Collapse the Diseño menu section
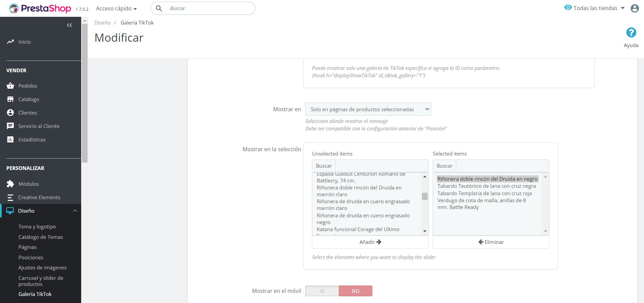Viewport: 644px width, 303px height. point(75,211)
